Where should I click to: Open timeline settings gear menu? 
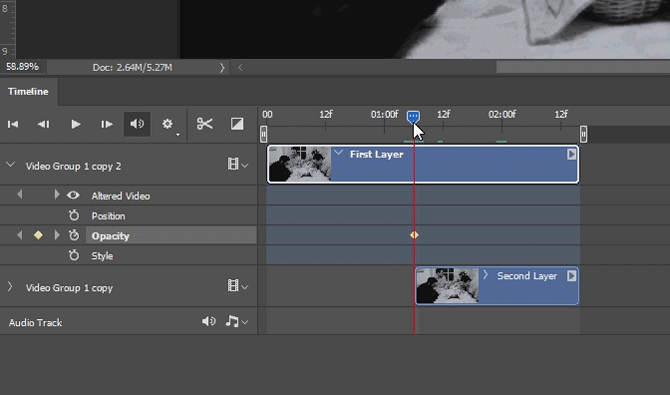[168, 124]
